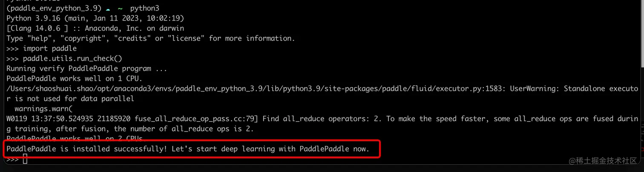Click the '[Clang 14.0.6 ]' compiler info text
Screen dimensions: 644x172
(x=37, y=29)
